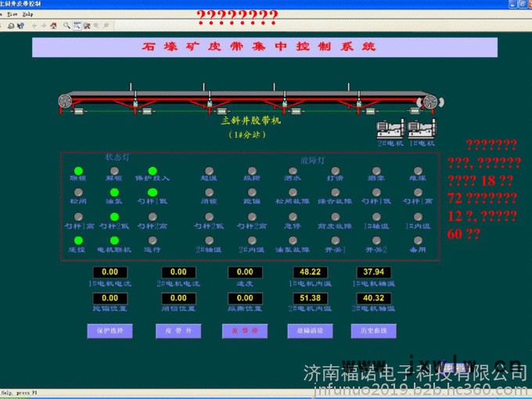Click the 超温 fault indicator lamp

pos(209,171)
